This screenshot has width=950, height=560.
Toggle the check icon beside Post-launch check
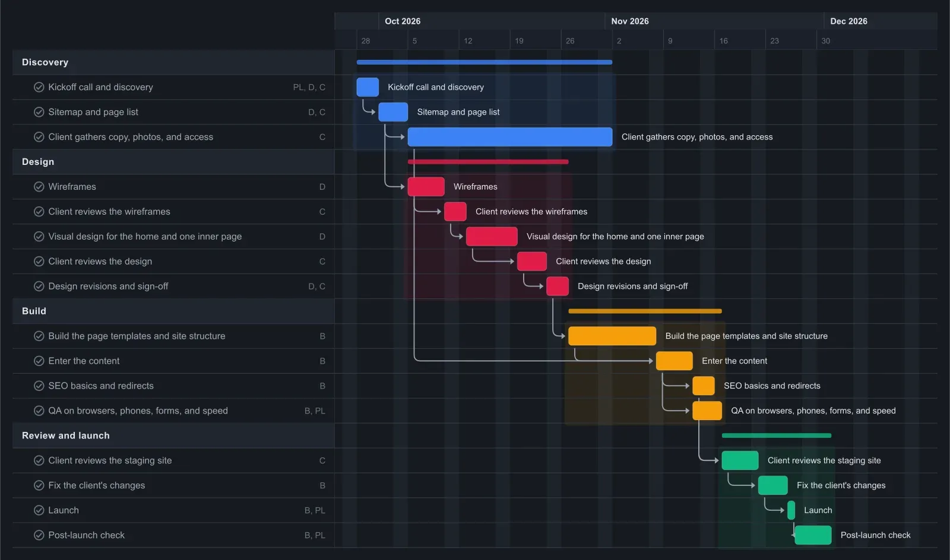39,535
